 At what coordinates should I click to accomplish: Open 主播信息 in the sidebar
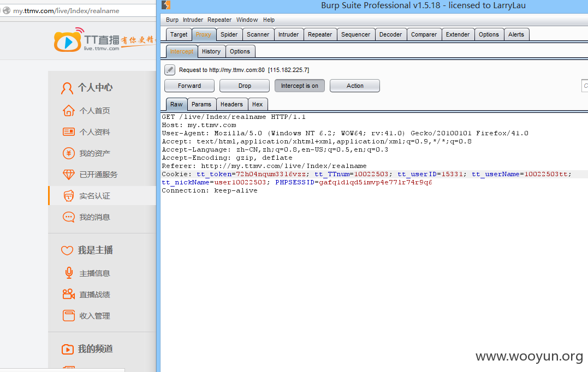pos(94,273)
